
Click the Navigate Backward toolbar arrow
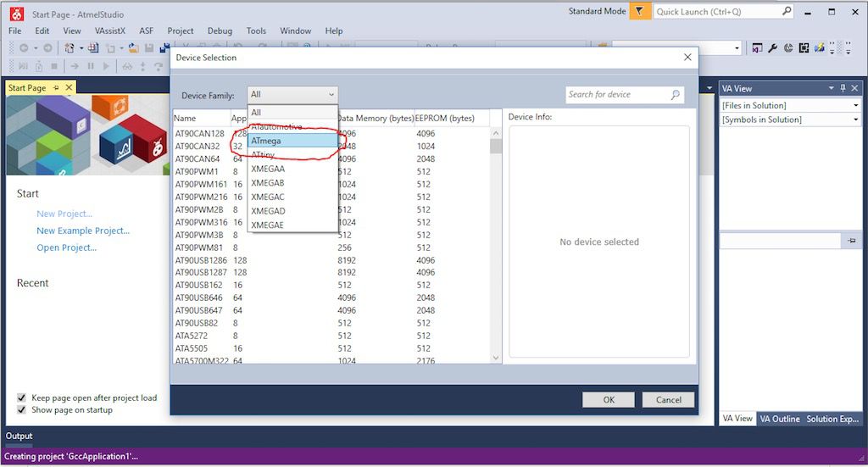coord(24,48)
